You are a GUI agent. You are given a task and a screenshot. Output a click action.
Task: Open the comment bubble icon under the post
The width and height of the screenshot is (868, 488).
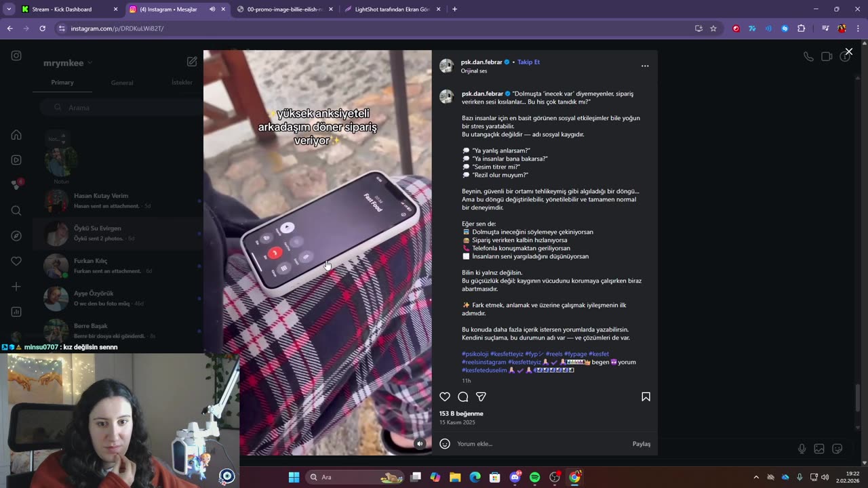point(463,396)
